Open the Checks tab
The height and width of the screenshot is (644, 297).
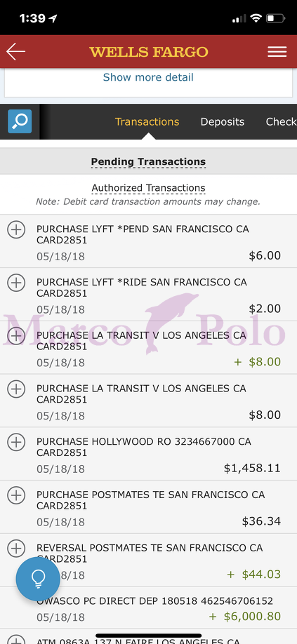[282, 122]
